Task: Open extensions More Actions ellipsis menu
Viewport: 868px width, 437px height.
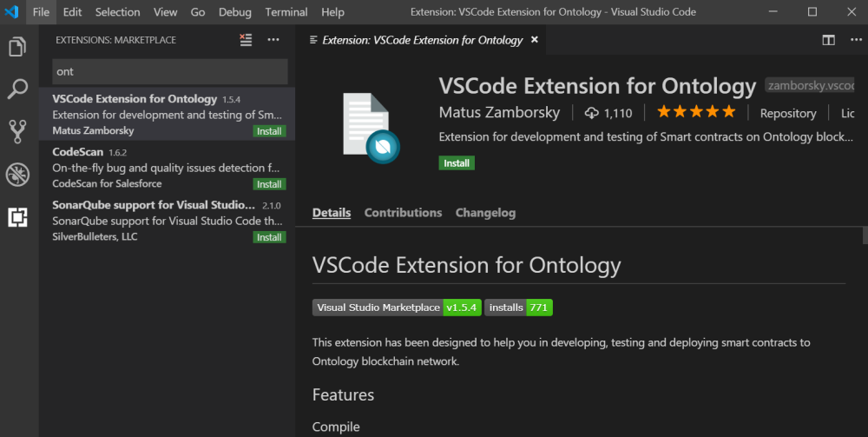Action: 273,40
